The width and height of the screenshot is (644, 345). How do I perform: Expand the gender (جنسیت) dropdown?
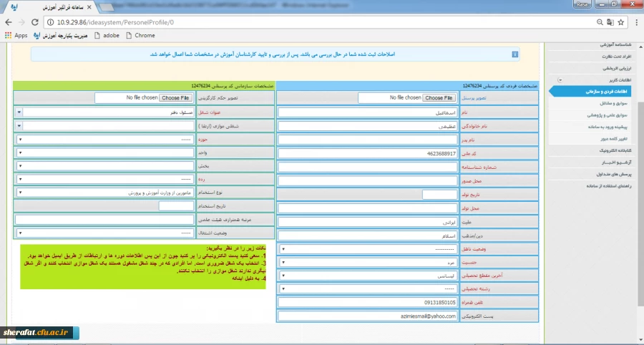click(x=367, y=262)
